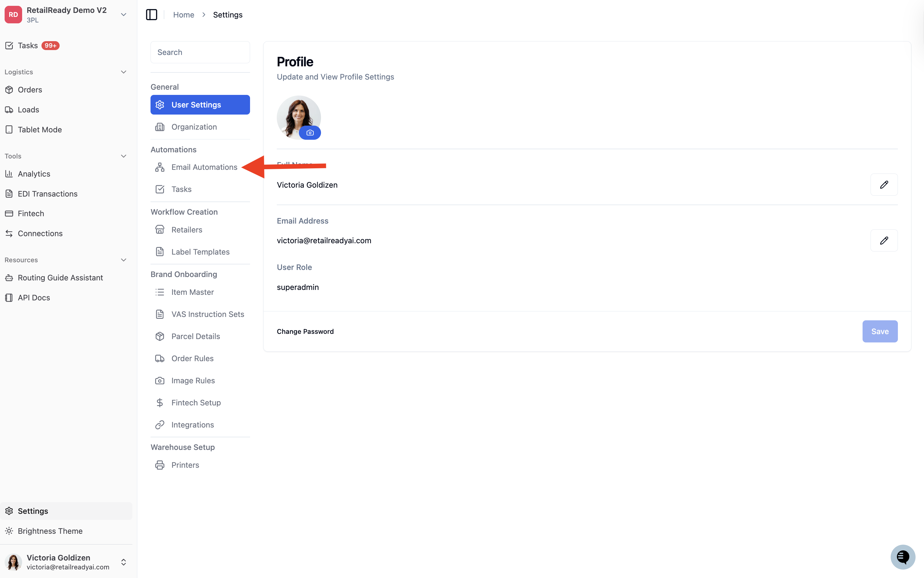
Task: Click Change Password
Action: pyautogui.click(x=305, y=331)
